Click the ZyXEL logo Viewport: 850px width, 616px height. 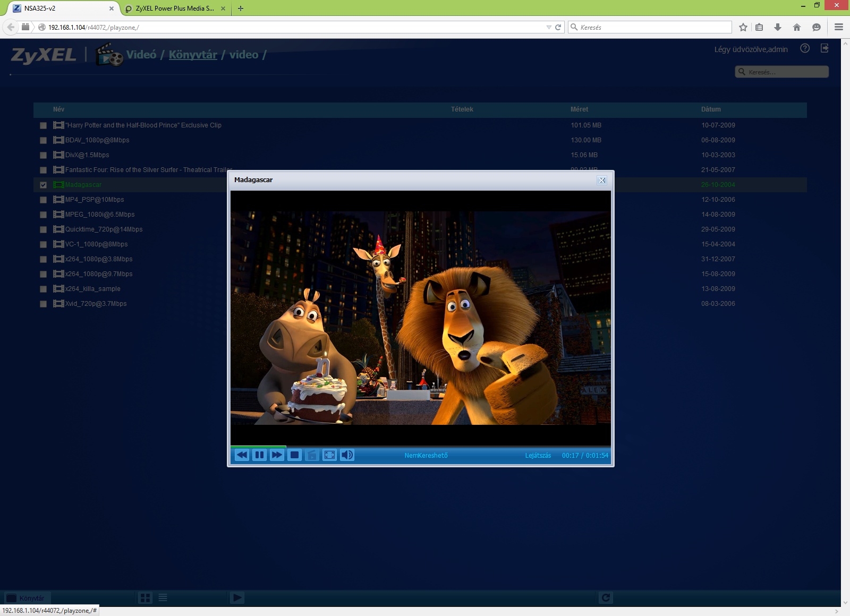[x=44, y=55]
